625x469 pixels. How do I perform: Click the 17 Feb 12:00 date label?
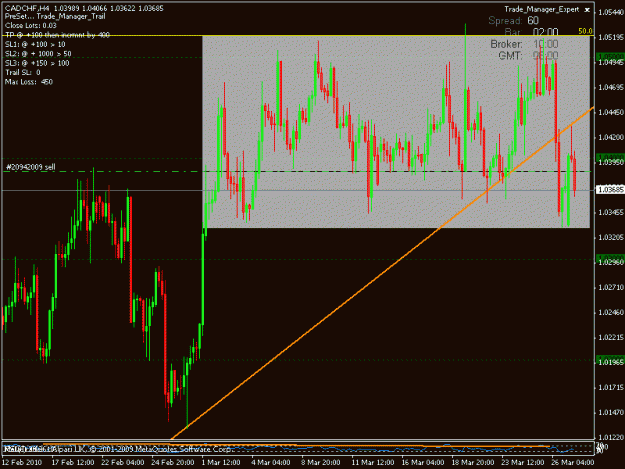73,462
